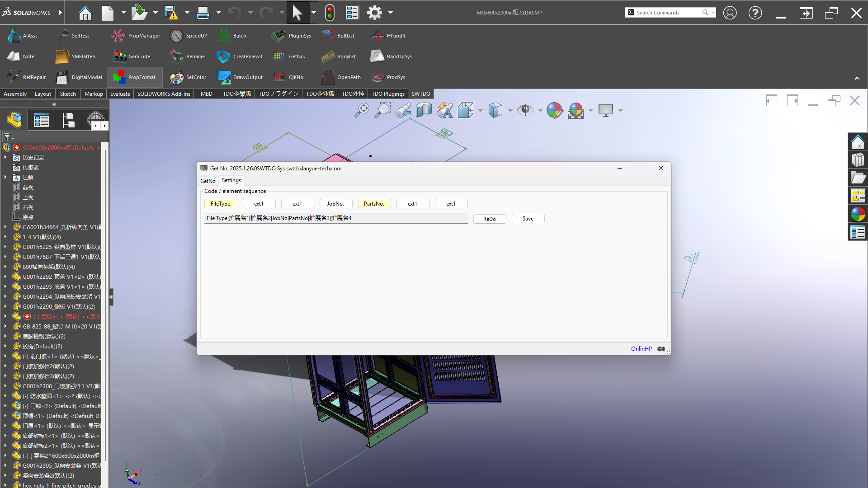Image resolution: width=868 pixels, height=488 pixels.
Task: Toggle the FileType sequence element
Action: click(221, 204)
